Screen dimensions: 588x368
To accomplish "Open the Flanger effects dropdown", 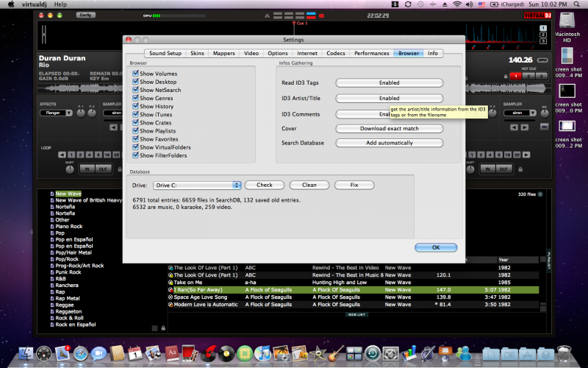I will tap(57, 113).
